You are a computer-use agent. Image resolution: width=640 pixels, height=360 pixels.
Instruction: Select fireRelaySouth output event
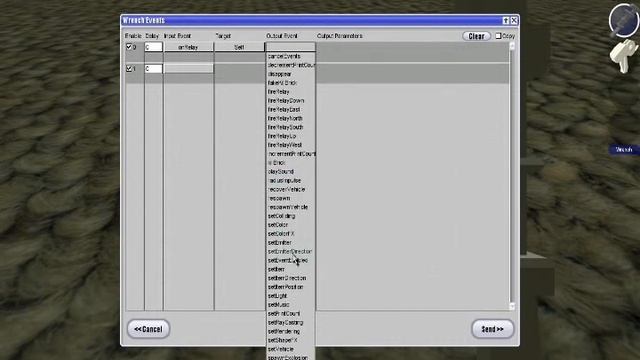coord(285,127)
